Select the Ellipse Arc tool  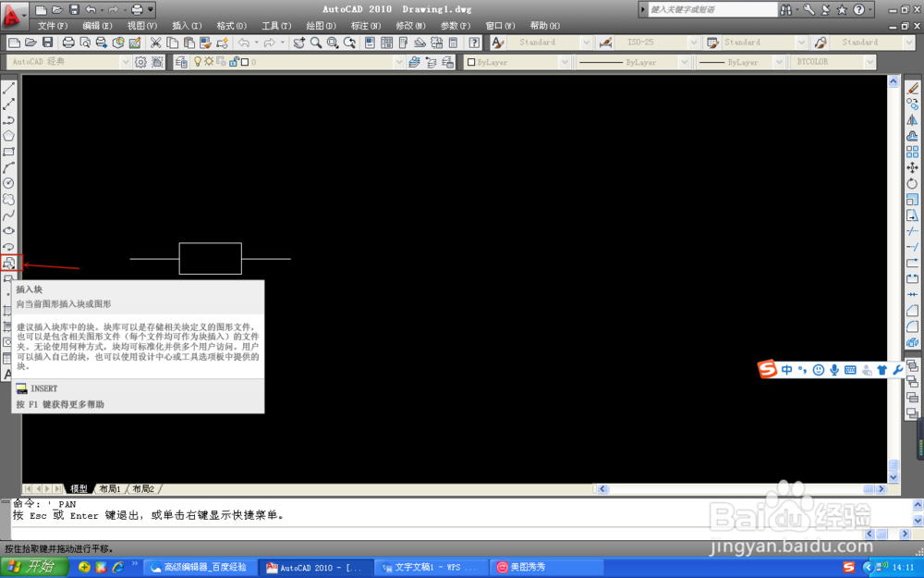(9, 247)
